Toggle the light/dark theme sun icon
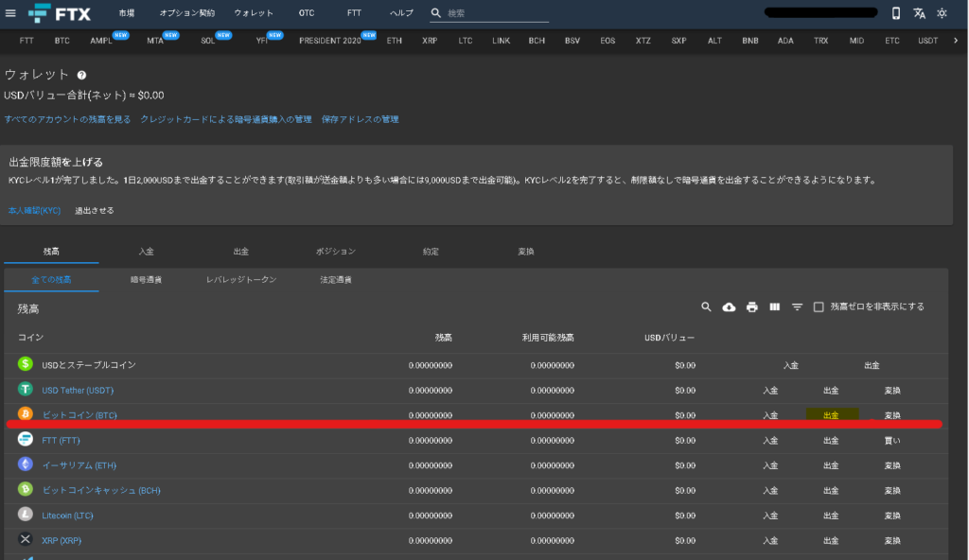The width and height of the screenshot is (969, 560). (x=942, y=13)
